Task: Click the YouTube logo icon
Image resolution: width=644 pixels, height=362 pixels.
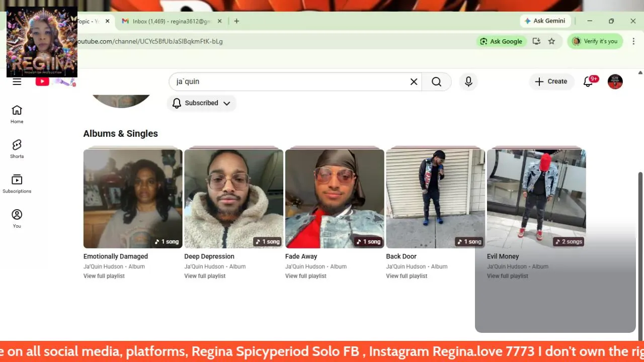Action: 43,81
